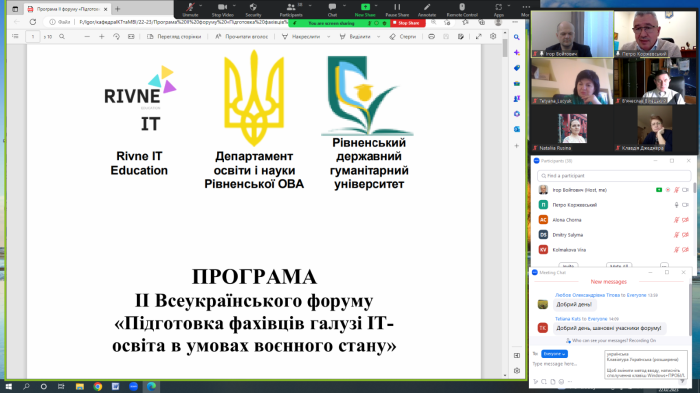Select the Виділити highlight tool
The image size is (700, 393).
355,37
